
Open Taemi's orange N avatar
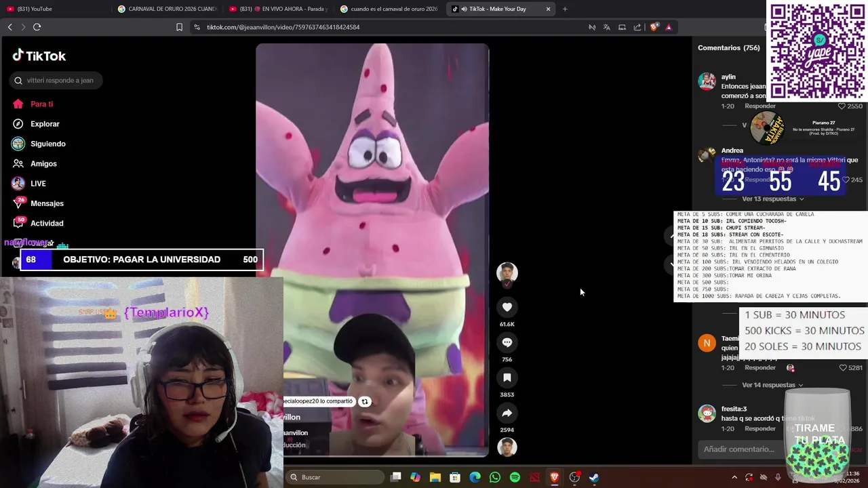coord(707,343)
